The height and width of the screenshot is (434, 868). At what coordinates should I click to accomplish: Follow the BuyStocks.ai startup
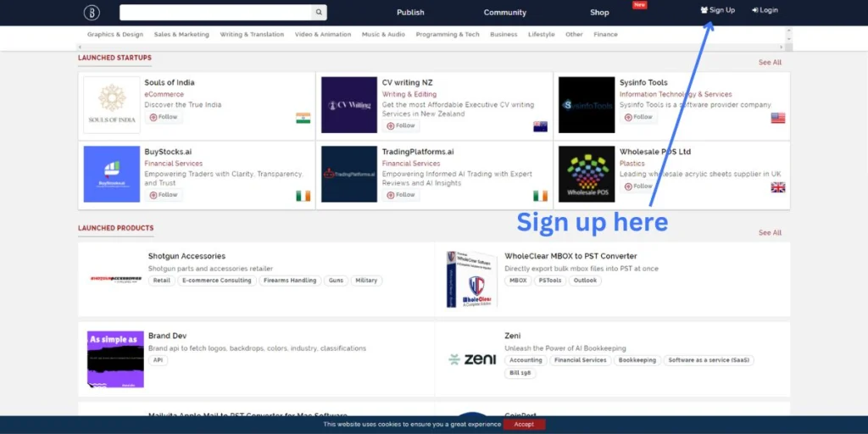(164, 195)
